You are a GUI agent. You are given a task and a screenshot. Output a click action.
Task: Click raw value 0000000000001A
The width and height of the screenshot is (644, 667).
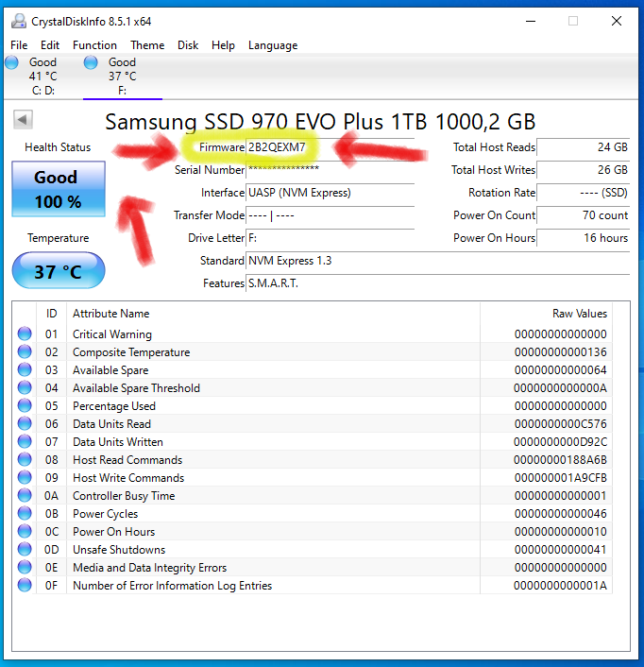click(560, 586)
